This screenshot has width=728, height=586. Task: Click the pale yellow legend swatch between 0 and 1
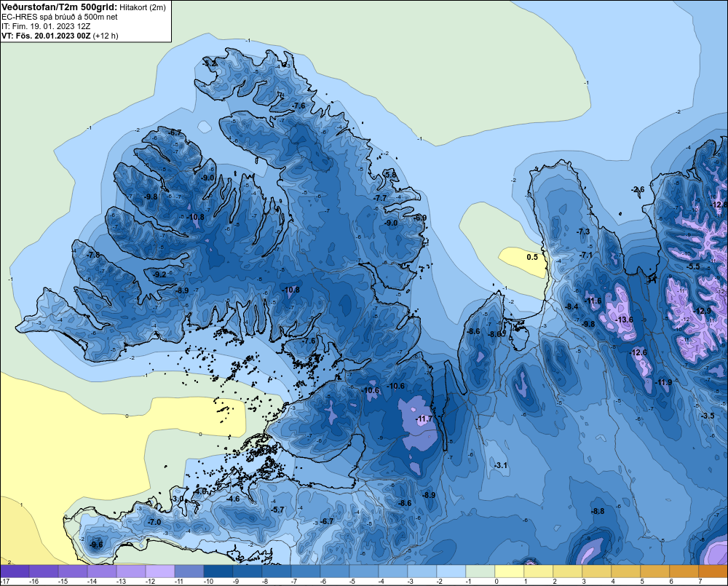510,571
